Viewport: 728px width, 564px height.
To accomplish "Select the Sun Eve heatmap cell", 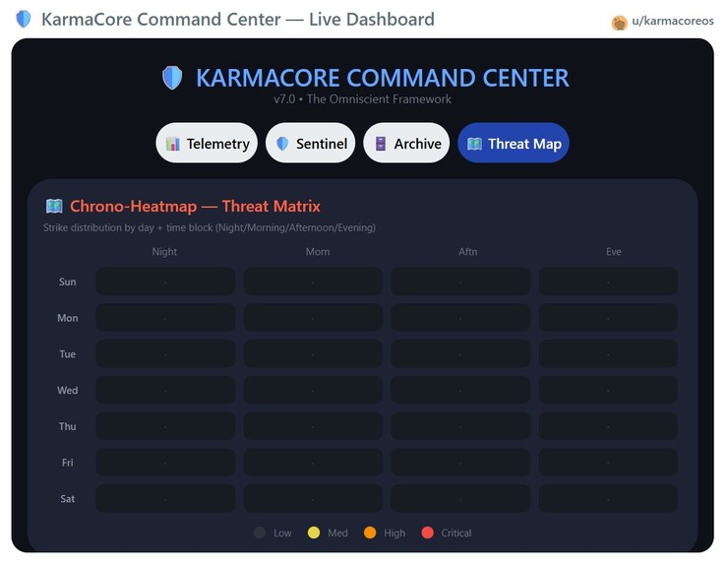I will [608, 282].
